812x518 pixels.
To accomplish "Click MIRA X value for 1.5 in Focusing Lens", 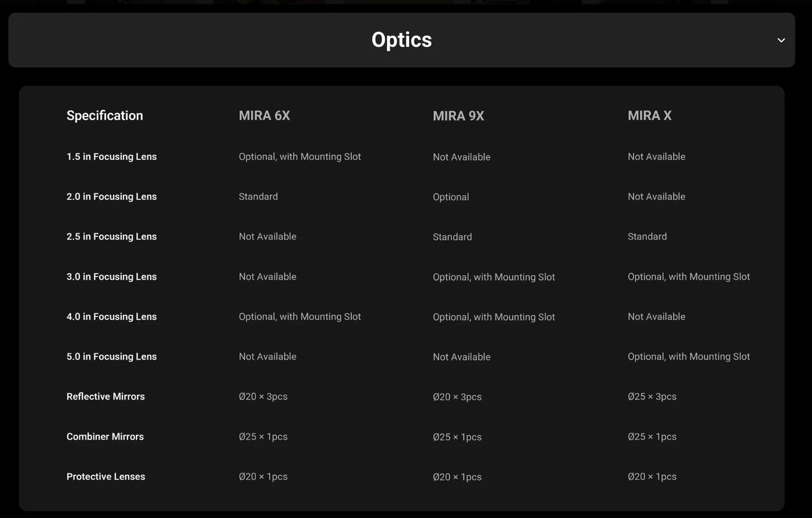I will [657, 157].
